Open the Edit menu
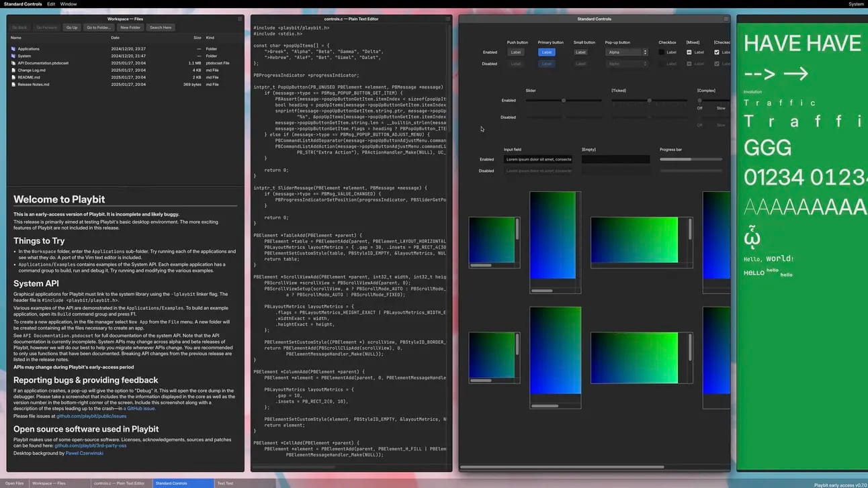This screenshot has width=868, height=488. coord(51,4)
